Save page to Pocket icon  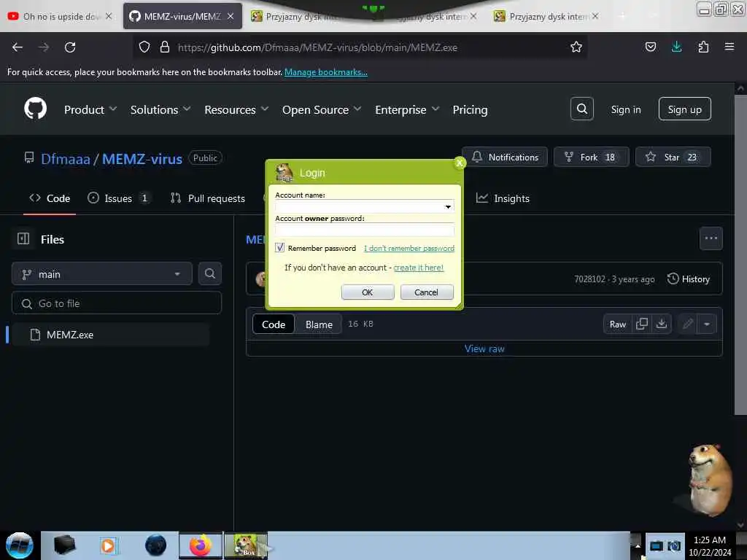point(650,47)
